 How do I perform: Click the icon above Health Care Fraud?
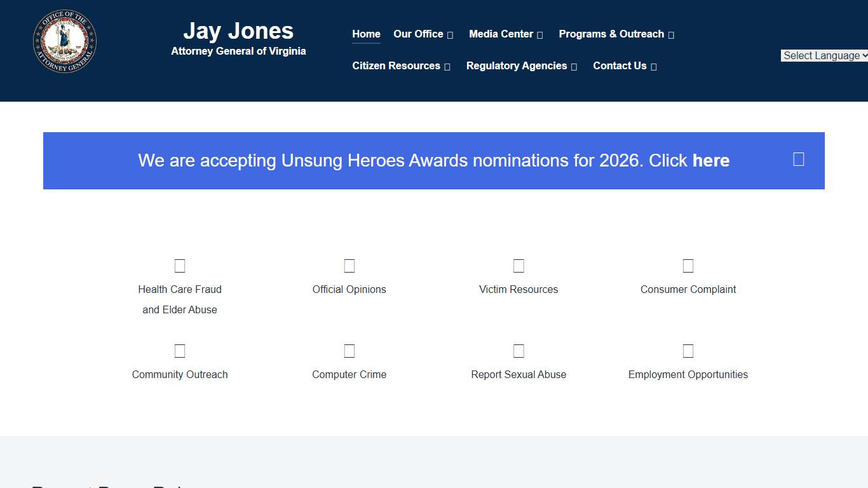180,266
